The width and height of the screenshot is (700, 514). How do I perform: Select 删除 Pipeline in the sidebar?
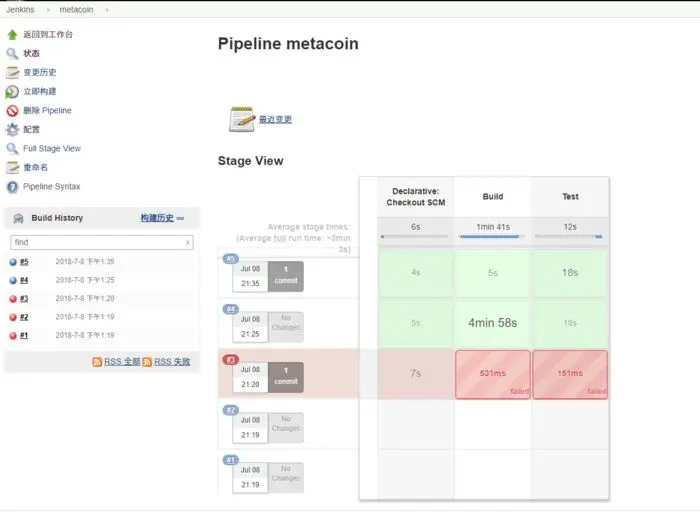(47, 110)
